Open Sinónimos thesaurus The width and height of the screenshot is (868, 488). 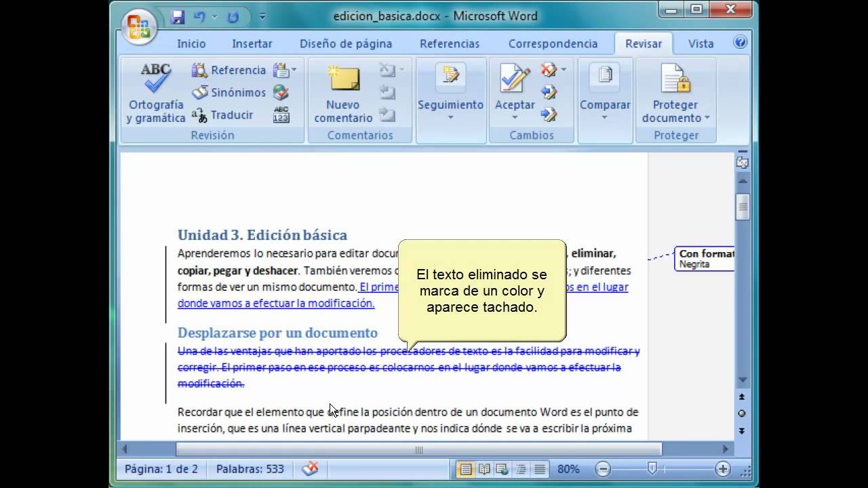click(x=229, y=92)
